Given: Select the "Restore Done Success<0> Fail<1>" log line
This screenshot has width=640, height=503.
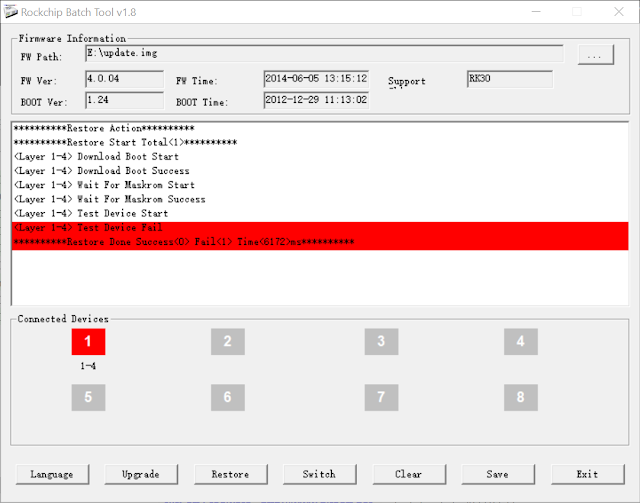Looking at the screenshot, I should (x=320, y=242).
